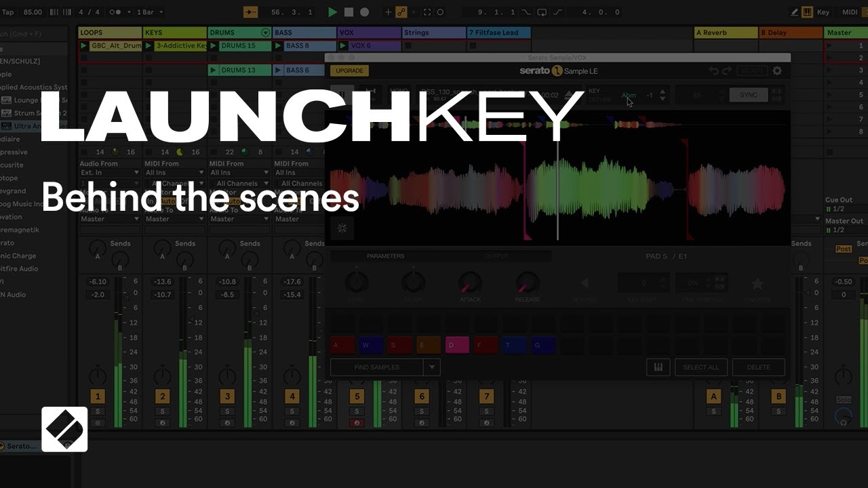The height and width of the screenshot is (488, 868).
Task: Select the 85.00 tempo field
Action: point(32,12)
